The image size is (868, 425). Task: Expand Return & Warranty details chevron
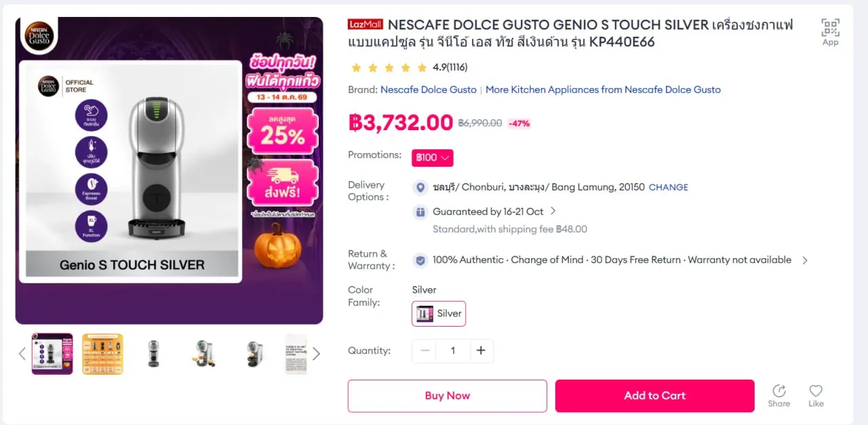(x=805, y=260)
